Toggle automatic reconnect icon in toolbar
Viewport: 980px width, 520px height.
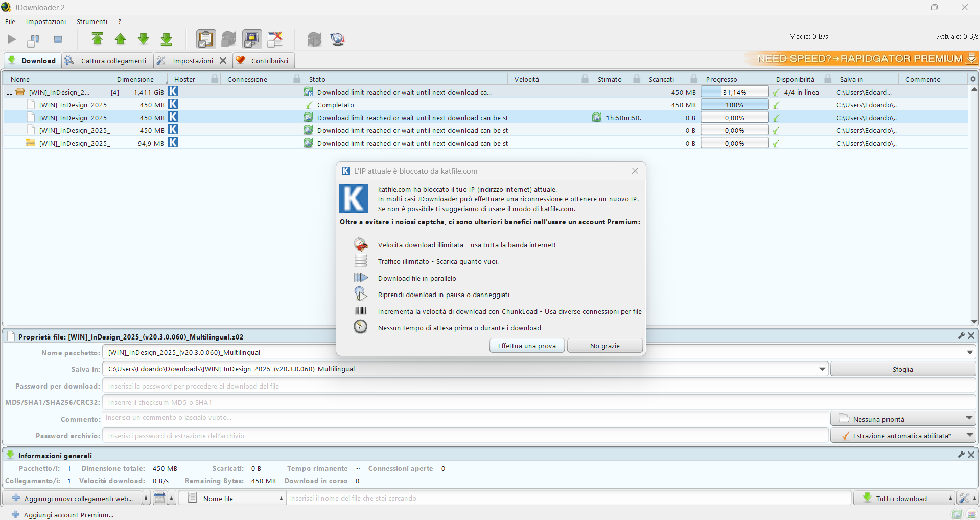[228, 39]
